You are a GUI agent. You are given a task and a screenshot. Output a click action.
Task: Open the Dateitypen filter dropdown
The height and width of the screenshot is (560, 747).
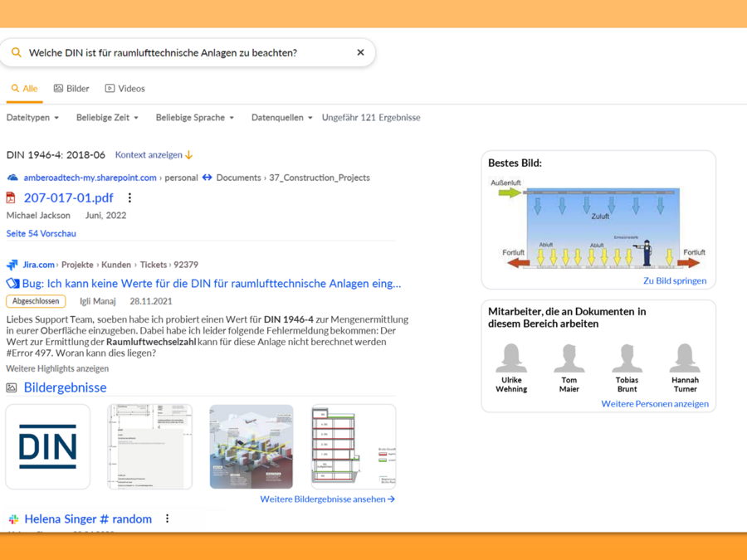coord(32,118)
